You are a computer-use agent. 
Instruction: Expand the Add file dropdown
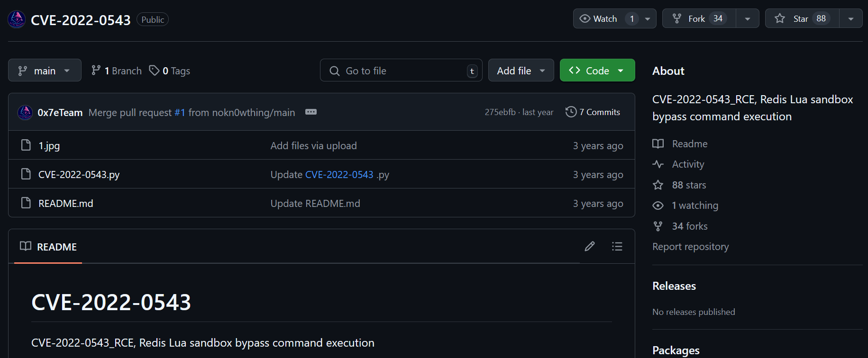pyautogui.click(x=521, y=71)
